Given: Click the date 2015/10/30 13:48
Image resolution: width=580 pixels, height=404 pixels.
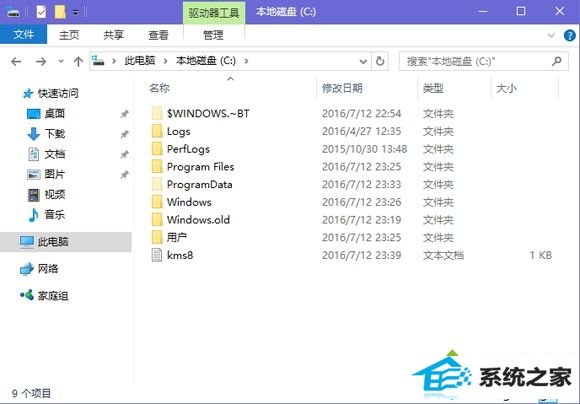Looking at the screenshot, I should tap(364, 149).
